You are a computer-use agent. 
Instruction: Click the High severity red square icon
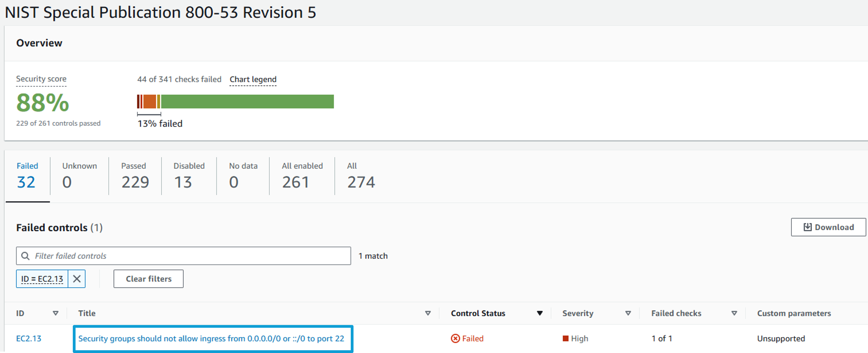(x=565, y=338)
